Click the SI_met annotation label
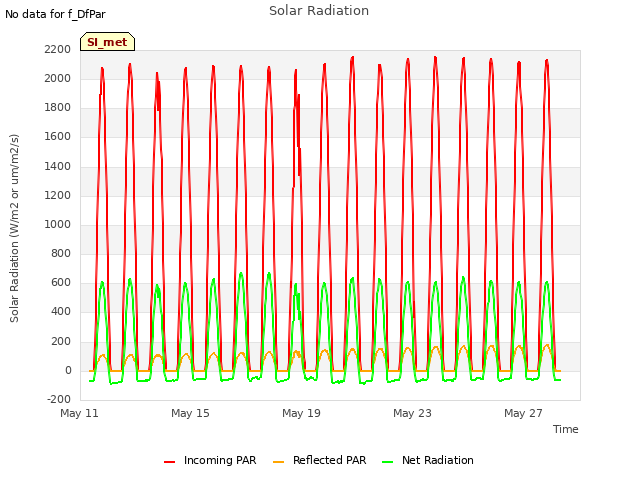This screenshot has height=480, width=640. coord(107,42)
